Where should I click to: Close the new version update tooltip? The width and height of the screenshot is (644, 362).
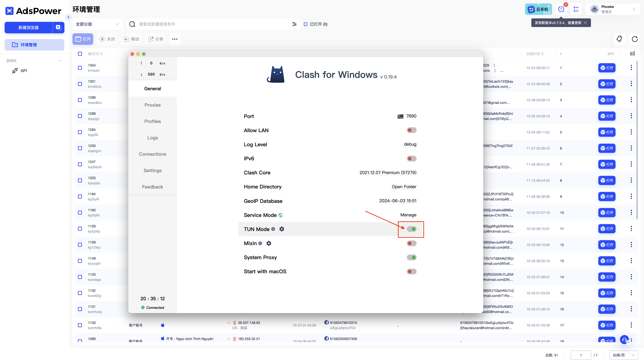point(585,23)
